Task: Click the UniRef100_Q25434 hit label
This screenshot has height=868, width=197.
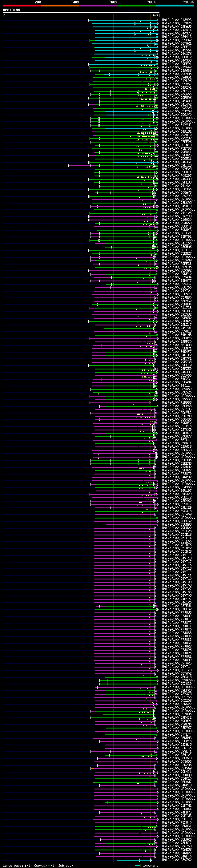Action: [x=176, y=277]
